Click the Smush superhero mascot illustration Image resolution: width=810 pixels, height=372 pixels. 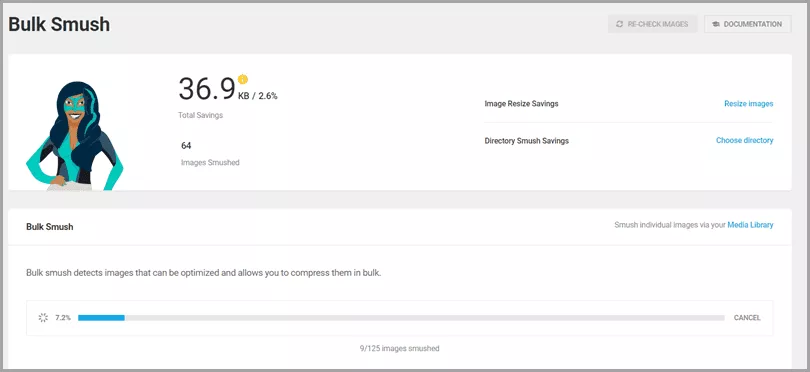(75, 136)
